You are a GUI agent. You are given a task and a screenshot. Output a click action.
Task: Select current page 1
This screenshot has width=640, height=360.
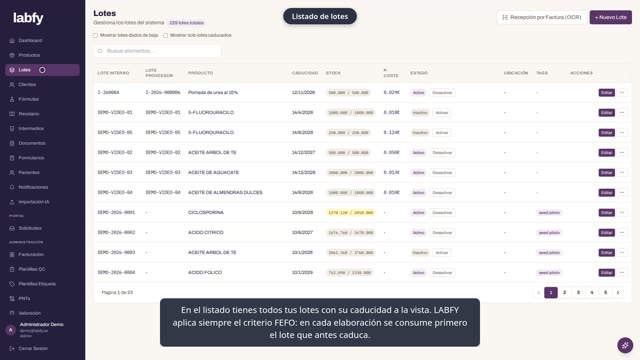pos(551,293)
